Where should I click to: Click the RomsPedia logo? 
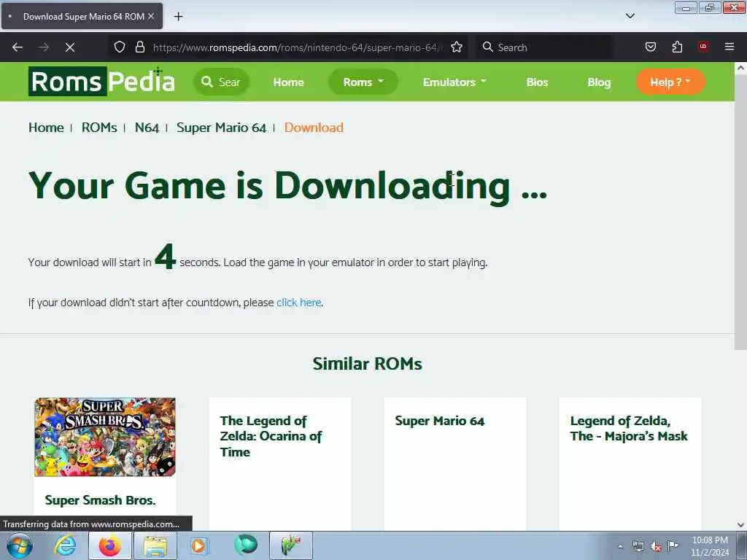pyautogui.click(x=101, y=82)
